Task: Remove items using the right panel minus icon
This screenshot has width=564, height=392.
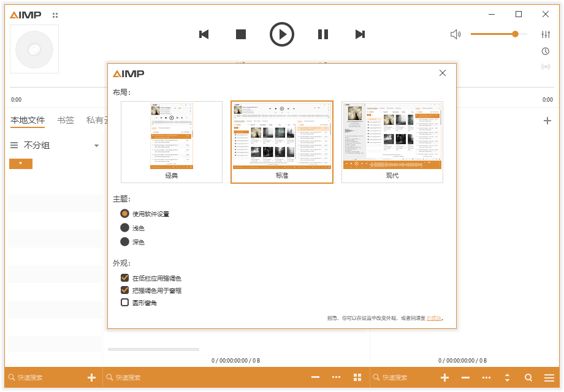Action: click(x=465, y=378)
